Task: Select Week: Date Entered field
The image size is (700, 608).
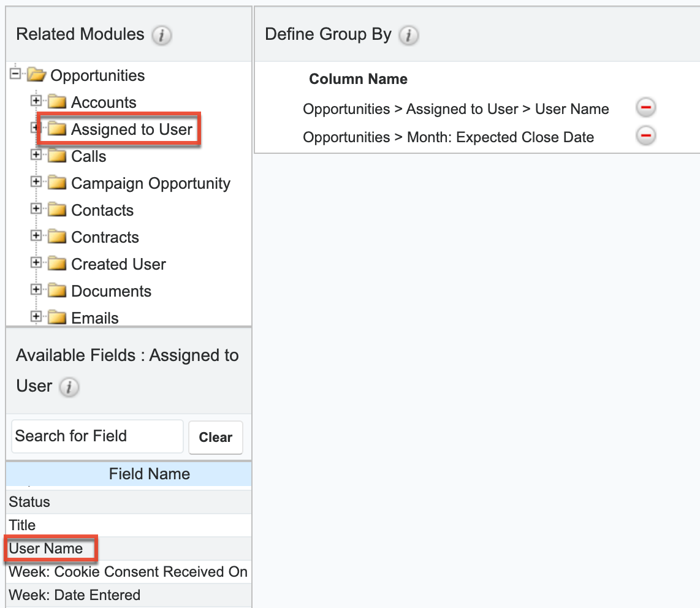Action: [x=74, y=595]
